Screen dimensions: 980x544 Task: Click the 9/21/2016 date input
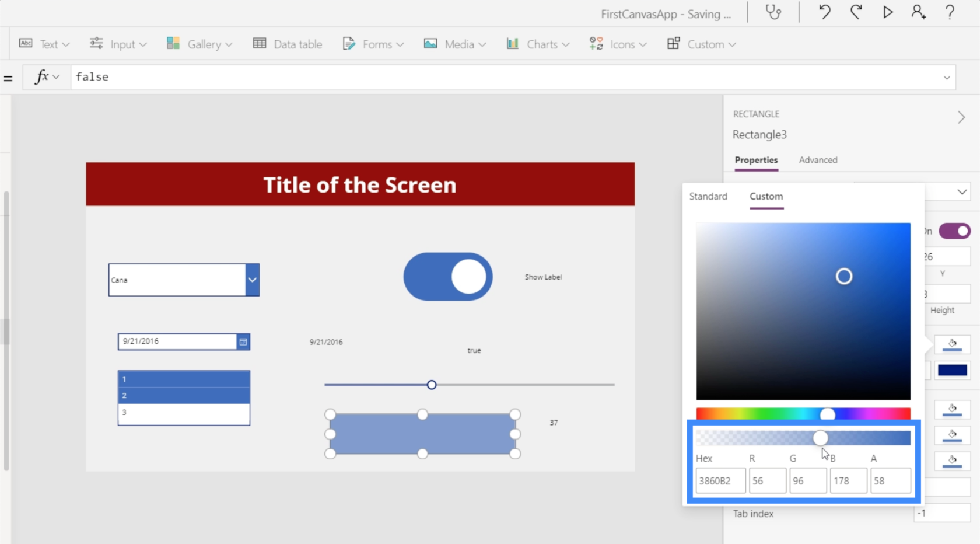coord(177,341)
